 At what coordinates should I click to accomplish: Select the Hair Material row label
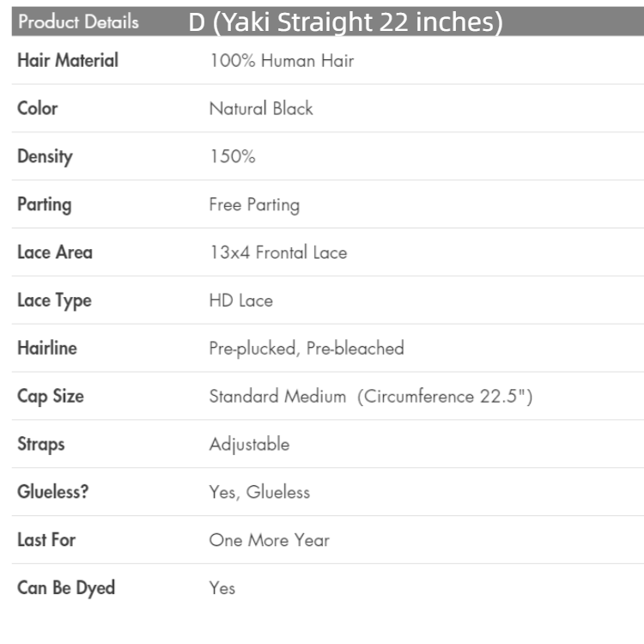click(68, 61)
